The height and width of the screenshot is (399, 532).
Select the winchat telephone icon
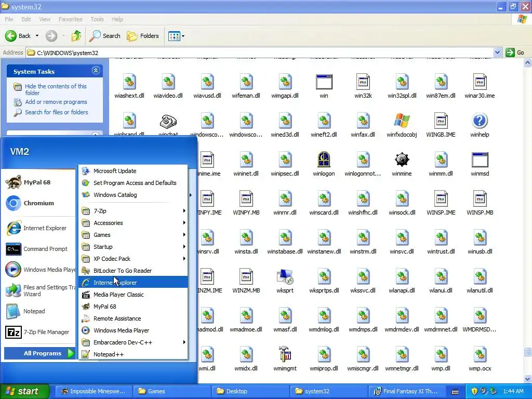click(168, 121)
